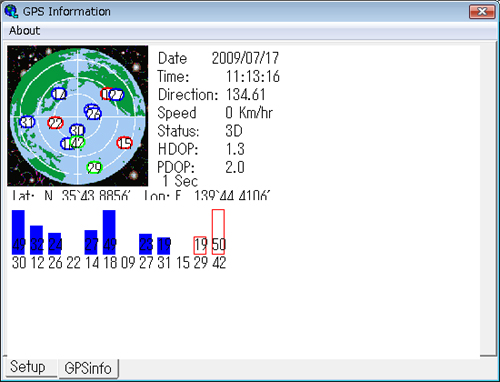
Task: Click the red outlined bar for satellite 29
Action: [200, 246]
